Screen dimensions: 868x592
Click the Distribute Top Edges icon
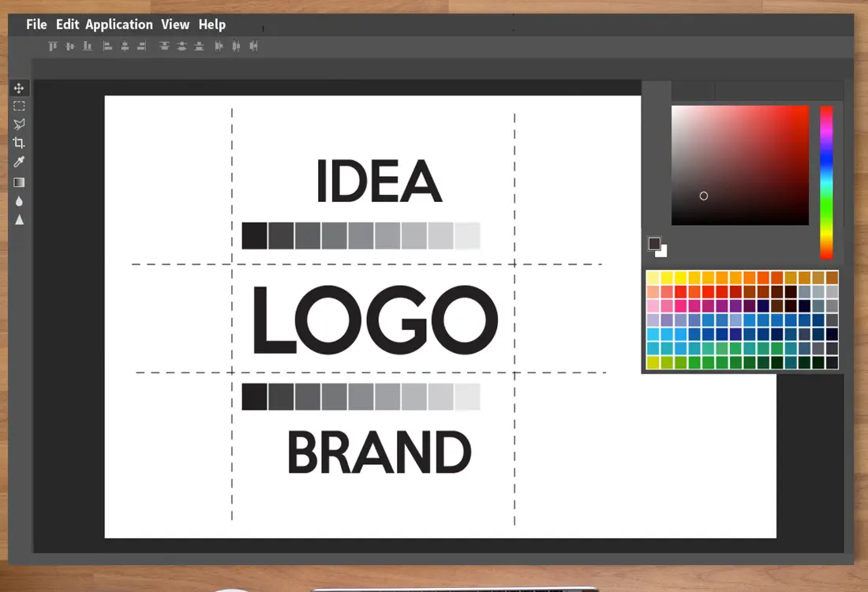[164, 46]
